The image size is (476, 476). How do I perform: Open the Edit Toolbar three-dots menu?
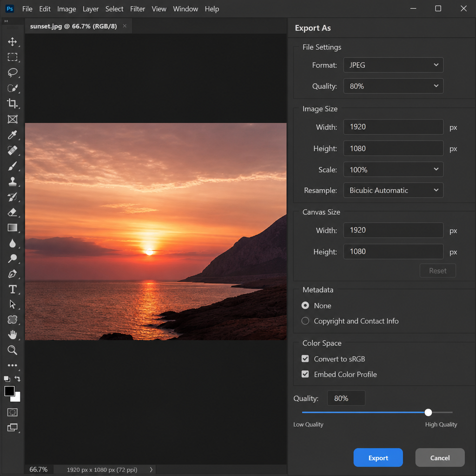[x=12, y=365]
